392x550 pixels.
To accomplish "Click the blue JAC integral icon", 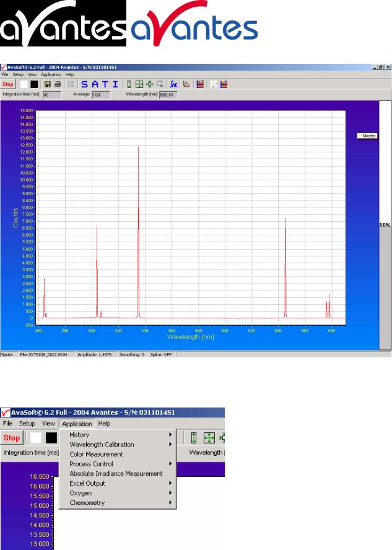I will click(173, 84).
